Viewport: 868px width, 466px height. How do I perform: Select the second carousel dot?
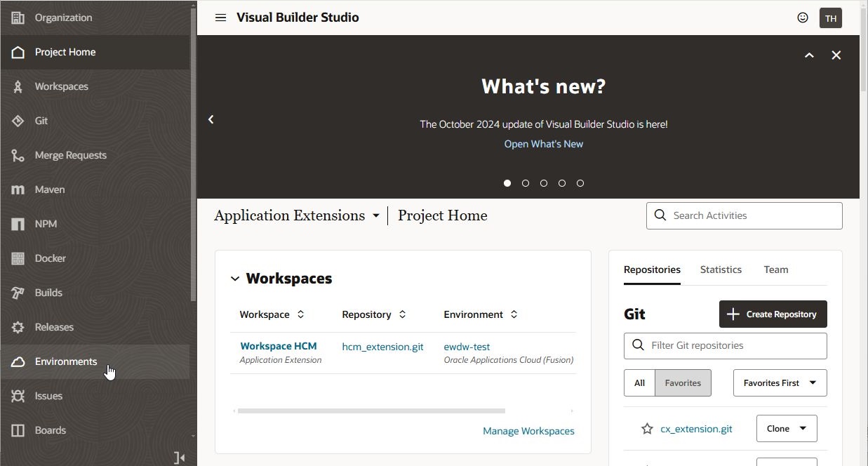(526, 183)
